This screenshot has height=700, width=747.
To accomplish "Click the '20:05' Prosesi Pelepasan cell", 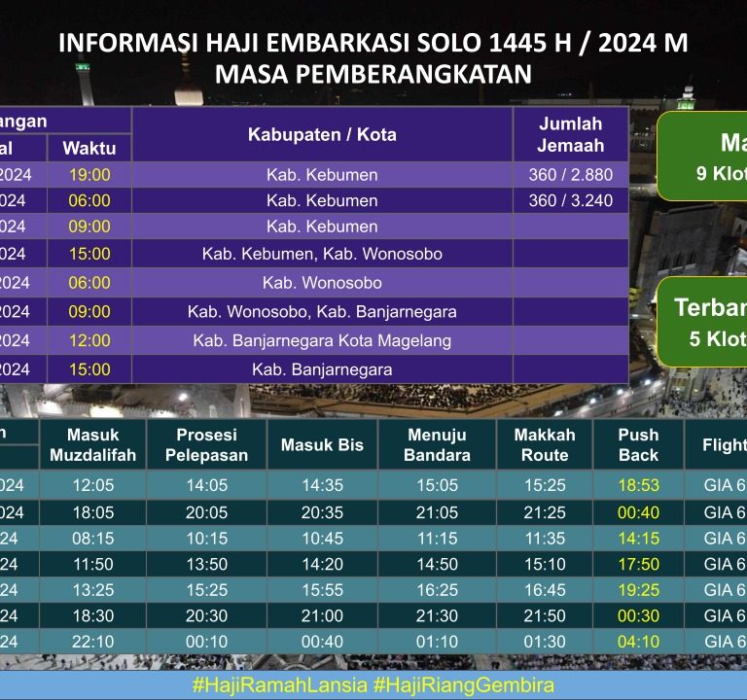I will [207, 512].
